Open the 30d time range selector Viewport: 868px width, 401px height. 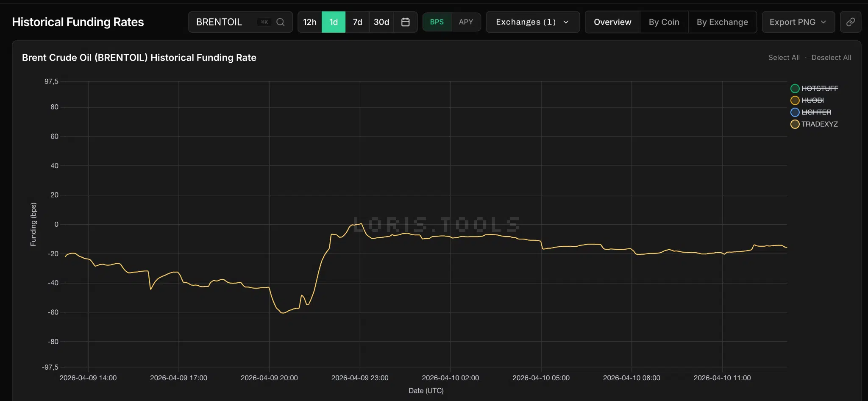tap(381, 22)
